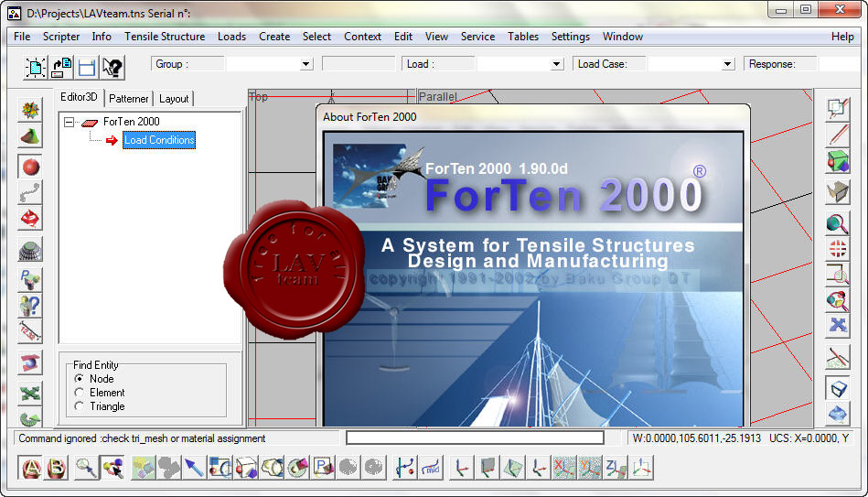Viewport: 868px width, 497px height.
Task: Switch to the Layout tab
Action: point(174,99)
